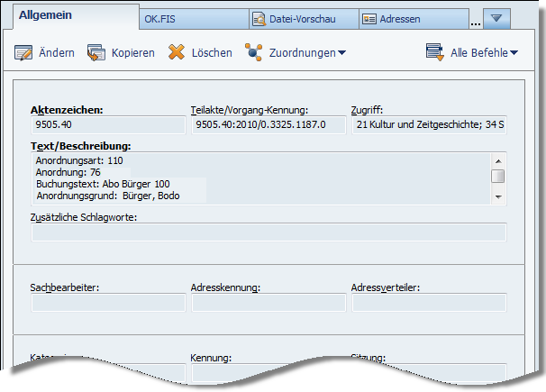Expand the Zuordnungen dropdown menu
Image resolution: width=546 pixels, height=392 pixels.
(342, 53)
